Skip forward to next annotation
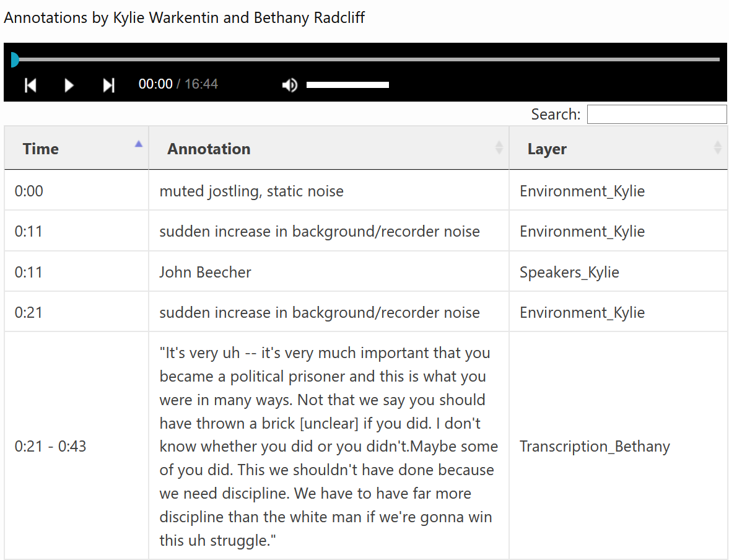729x560 pixels. click(x=108, y=85)
